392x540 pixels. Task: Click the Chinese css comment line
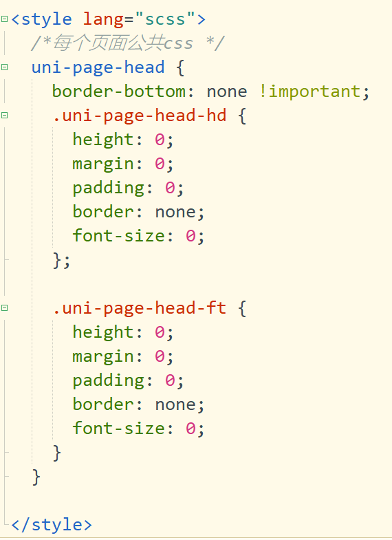tap(128, 43)
